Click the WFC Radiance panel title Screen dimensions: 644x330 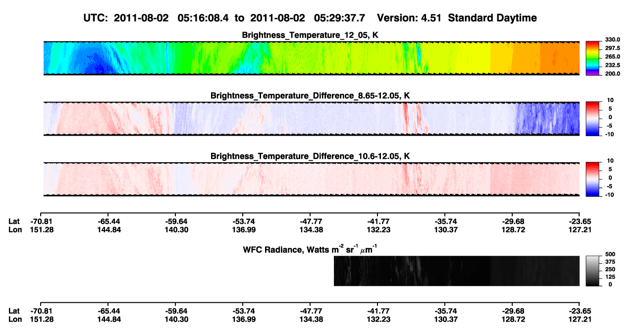[311, 249]
